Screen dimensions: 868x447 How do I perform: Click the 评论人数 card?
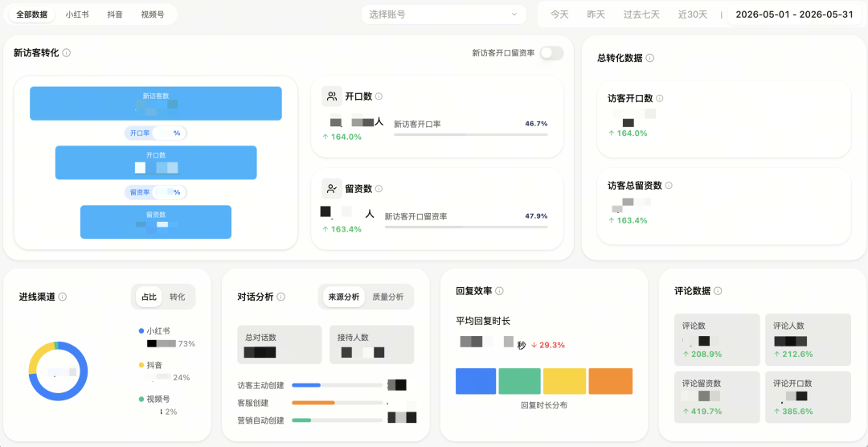click(808, 339)
